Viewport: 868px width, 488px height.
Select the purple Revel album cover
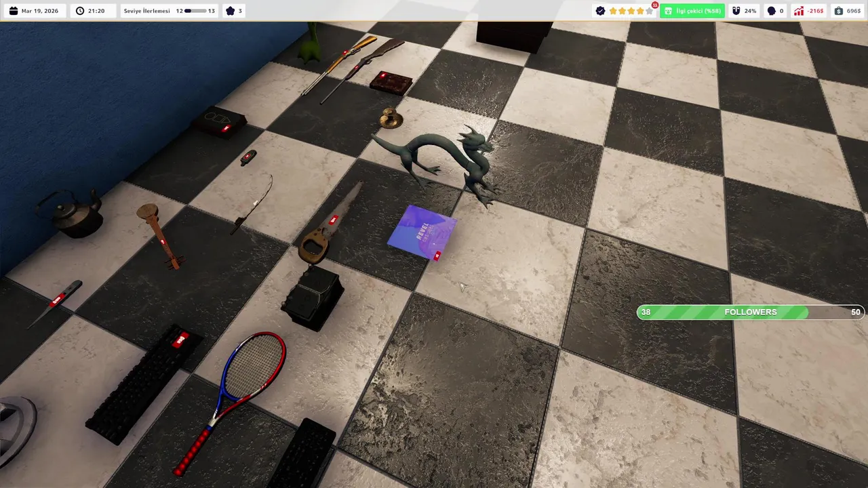(422, 232)
